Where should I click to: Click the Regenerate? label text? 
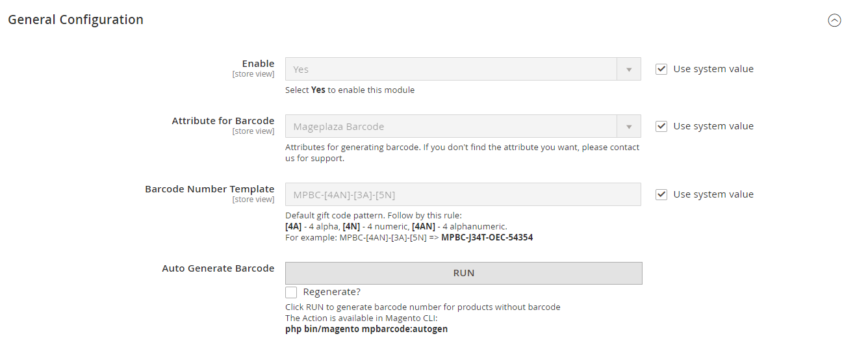(x=331, y=292)
